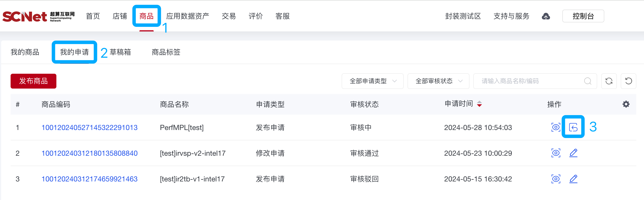Refresh the application list
Image resolution: width=644 pixels, height=200 pixels.
pyautogui.click(x=609, y=81)
